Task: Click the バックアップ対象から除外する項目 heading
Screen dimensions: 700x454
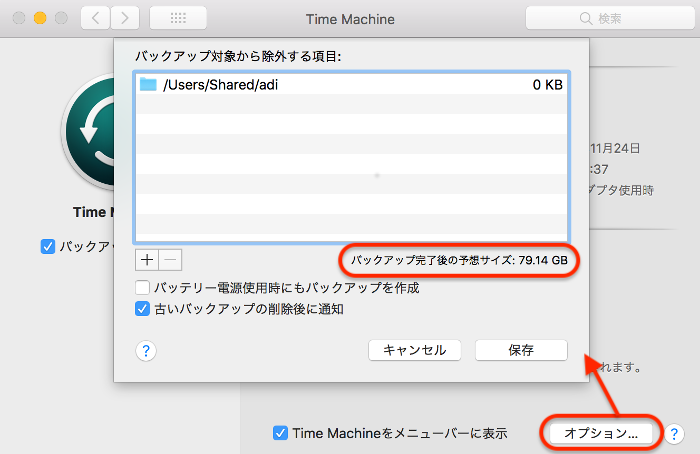Action: (x=238, y=56)
